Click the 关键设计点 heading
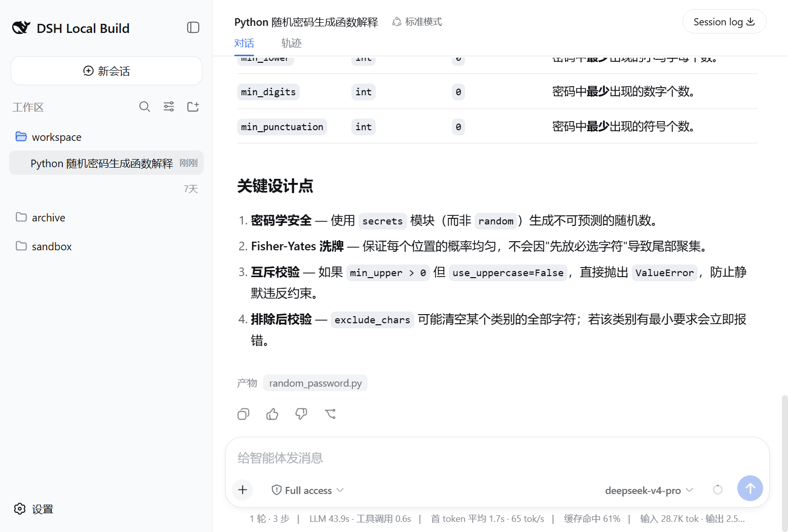 coord(275,186)
